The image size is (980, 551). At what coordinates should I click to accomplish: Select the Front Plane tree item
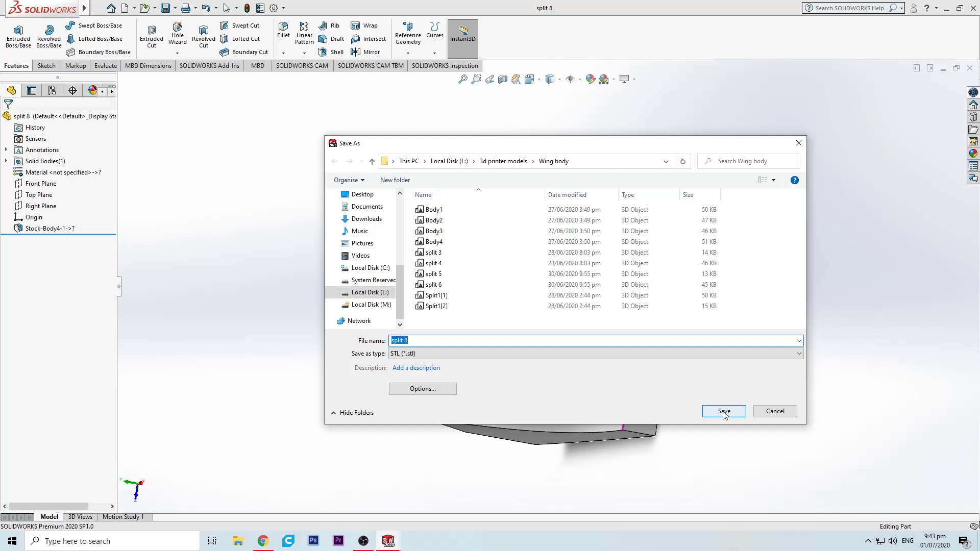tap(36, 184)
